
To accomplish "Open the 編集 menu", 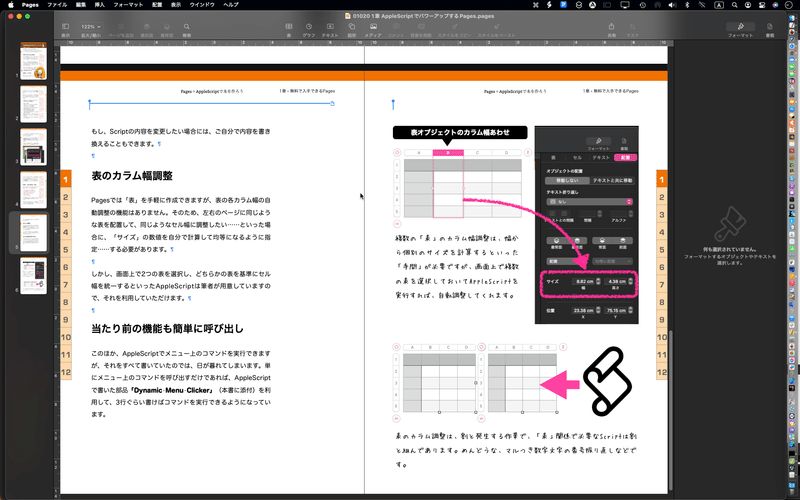I will tap(81, 5).
